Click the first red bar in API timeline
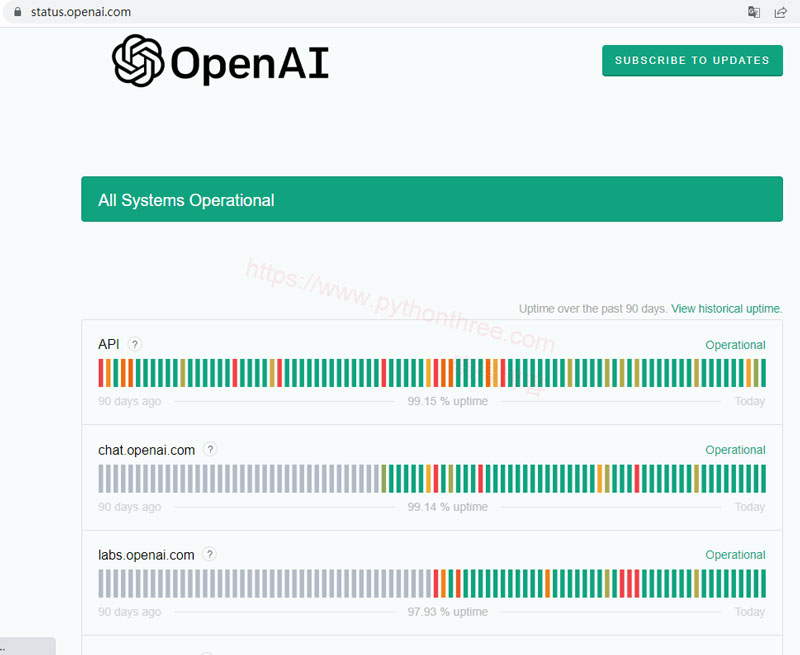This screenshot has width=800, height=655. pos(101,373)
